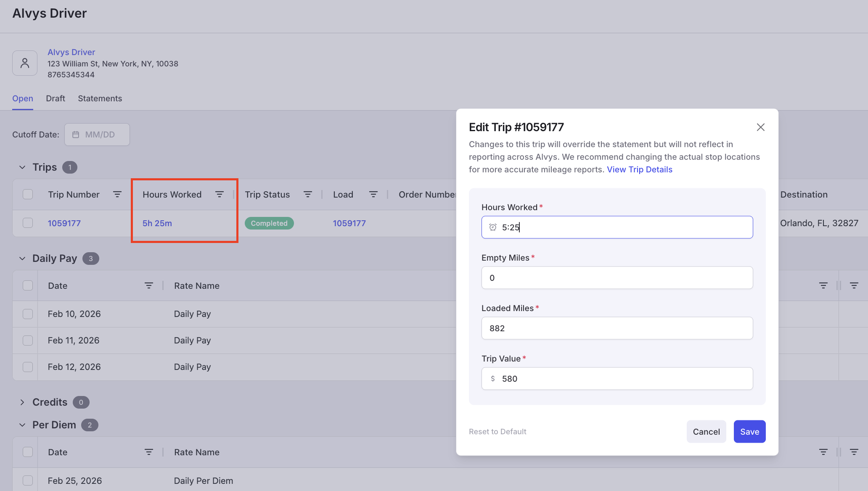Image resolution: width=868 pixels, height=491 pixels.
Task: Select checkbox for Feb 10, 2026 row
Action: pyautogui.click(x=28, y=314)
